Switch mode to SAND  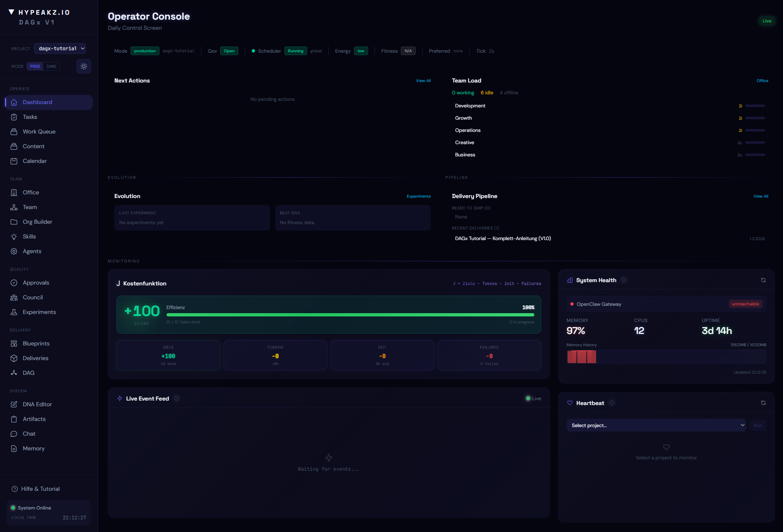(x=51, y=66)
